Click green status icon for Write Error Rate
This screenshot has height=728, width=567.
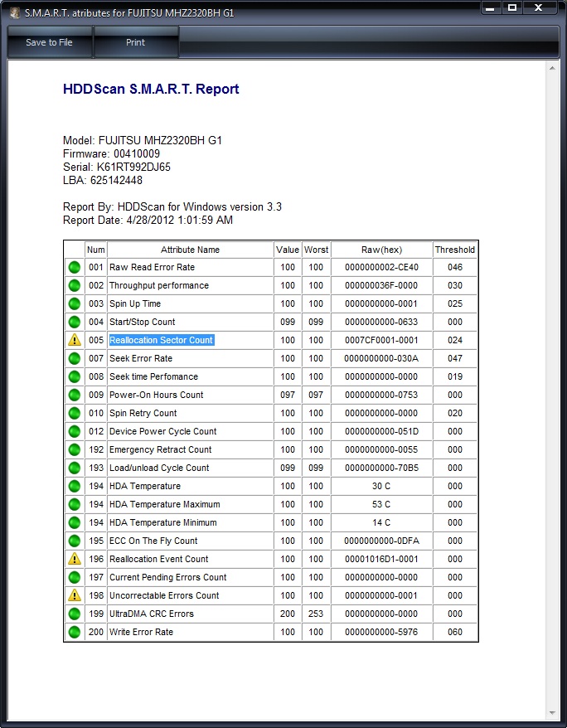75,633
